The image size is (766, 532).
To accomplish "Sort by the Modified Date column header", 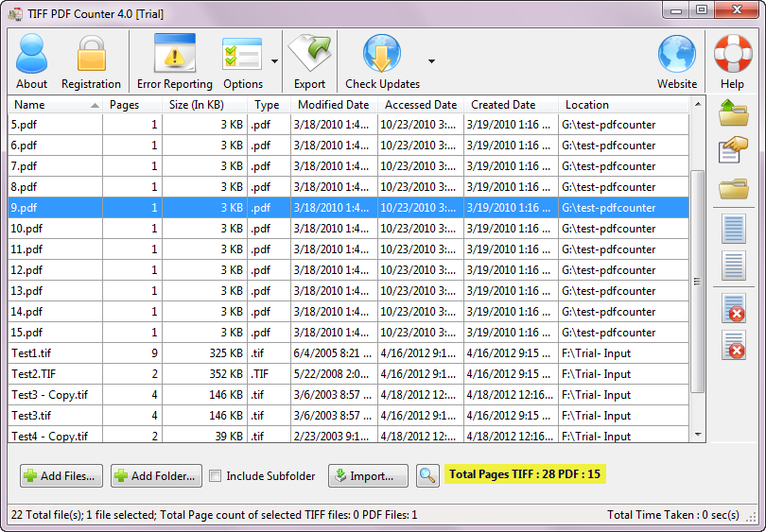I will pos(334,105).
